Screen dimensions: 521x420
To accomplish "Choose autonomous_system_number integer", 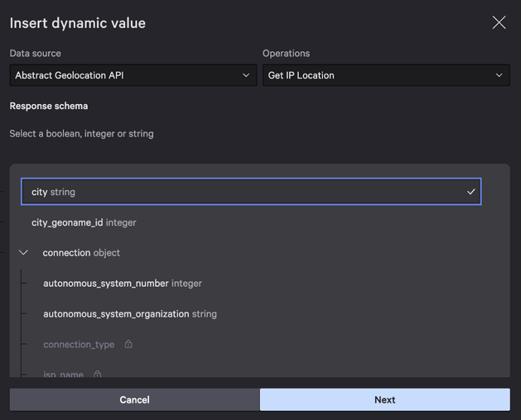I will point(123,284).
